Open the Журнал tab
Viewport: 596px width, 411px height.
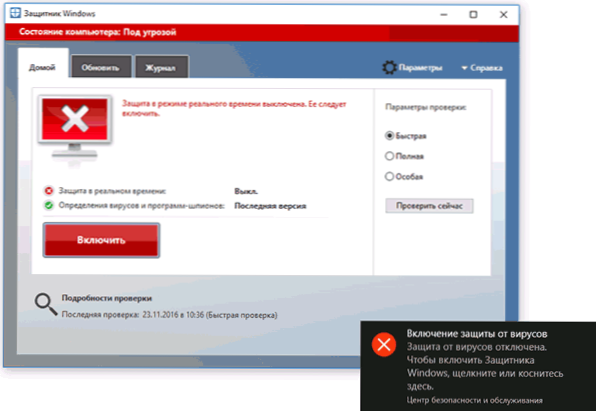pos(162,67)
